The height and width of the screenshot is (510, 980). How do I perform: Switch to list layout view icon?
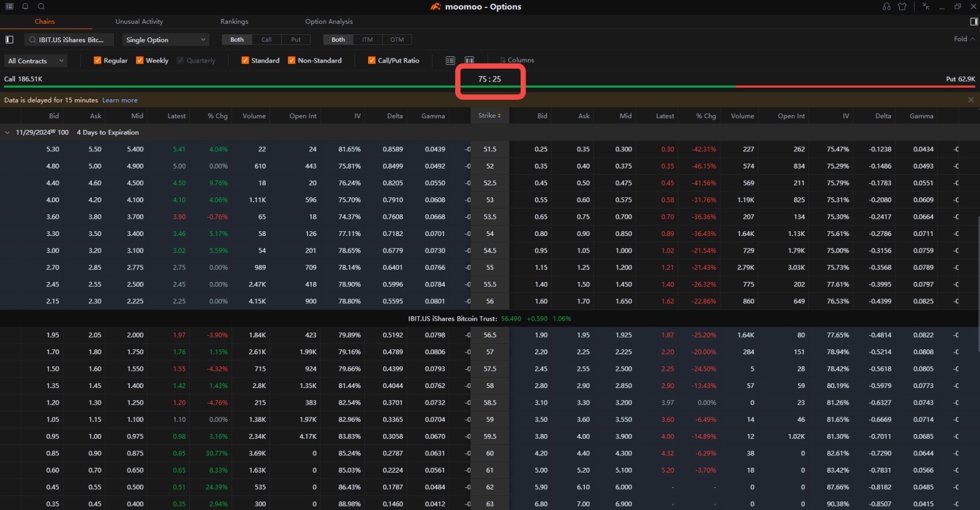450,60
